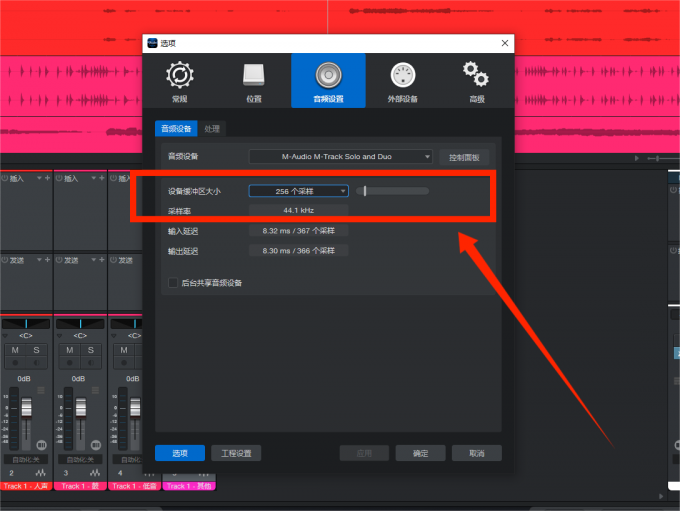Confirm with the 确定 button
This screenshot has height=511, width=680.
point(420,453)
